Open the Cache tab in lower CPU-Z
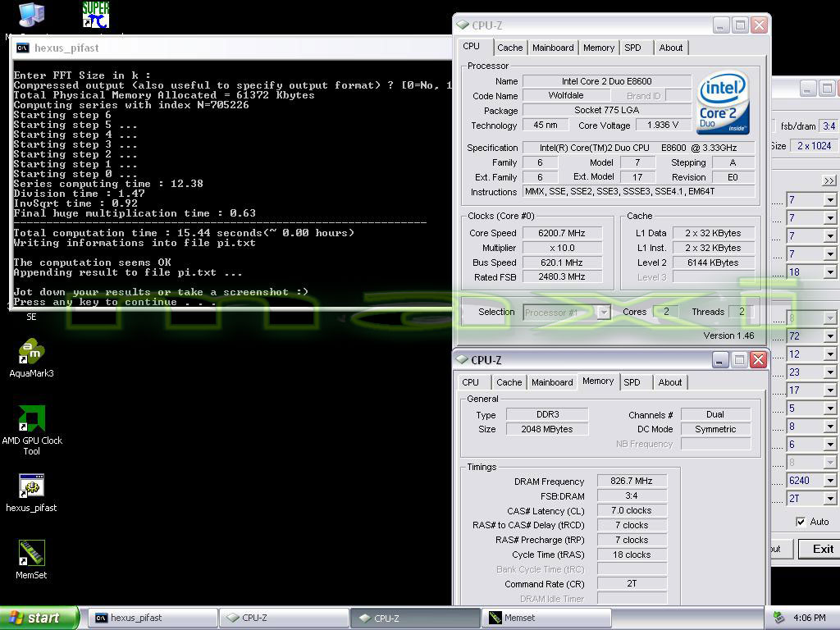Screen dimensions: 840x630 pos(509,382)
